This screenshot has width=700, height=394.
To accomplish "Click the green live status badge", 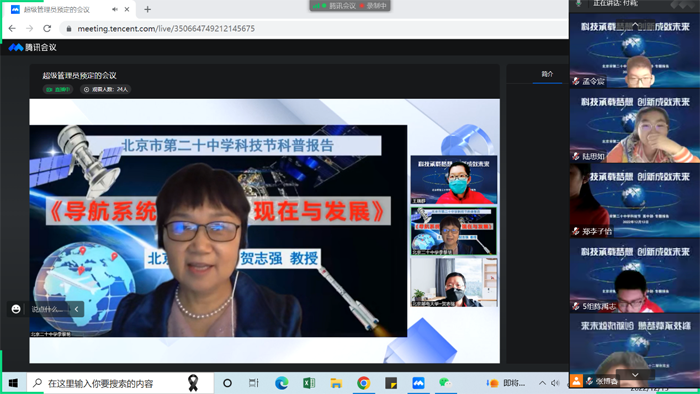I will [x=58, y=89].
